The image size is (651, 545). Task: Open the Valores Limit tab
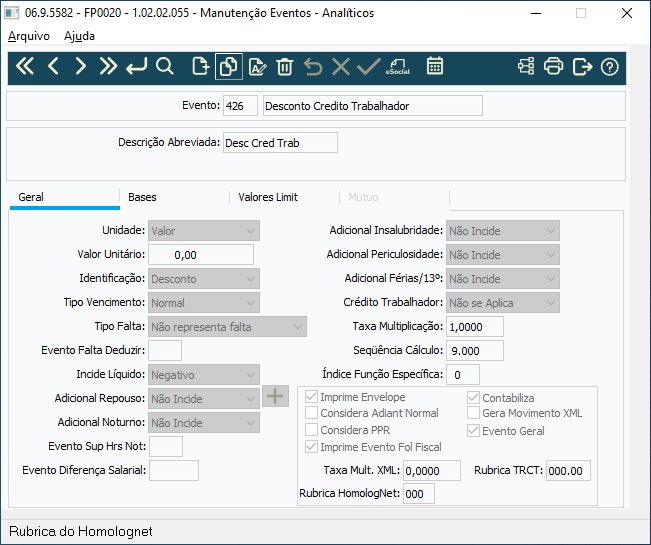click(268, 197)
